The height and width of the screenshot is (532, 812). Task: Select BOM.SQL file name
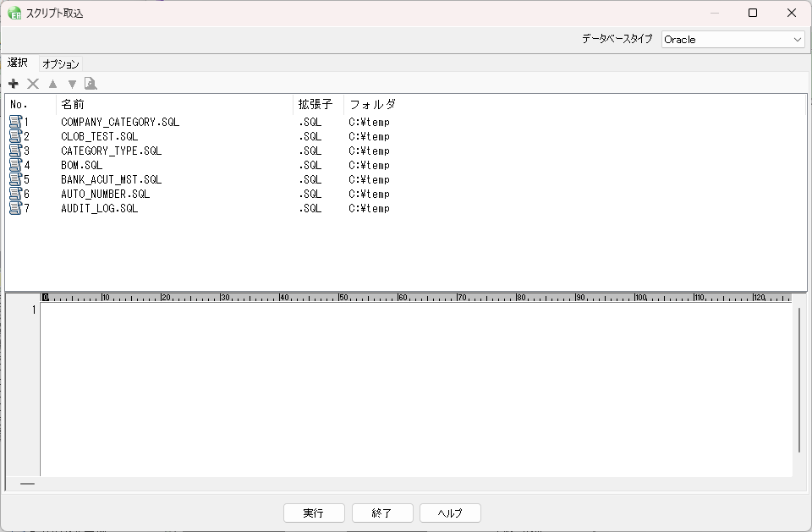click(82, 165)
